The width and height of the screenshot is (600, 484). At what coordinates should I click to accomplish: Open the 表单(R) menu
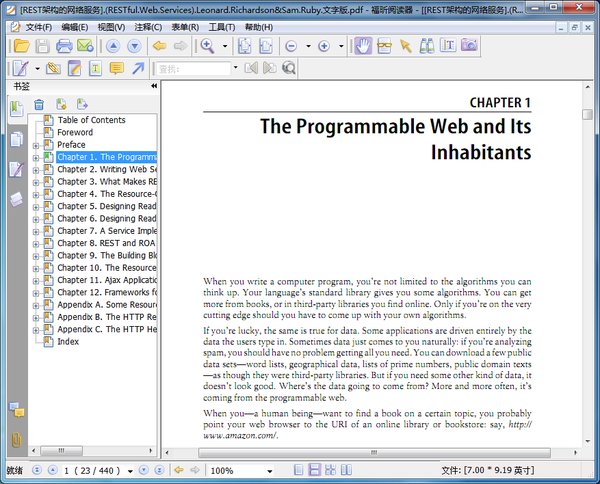click(185, 27)
